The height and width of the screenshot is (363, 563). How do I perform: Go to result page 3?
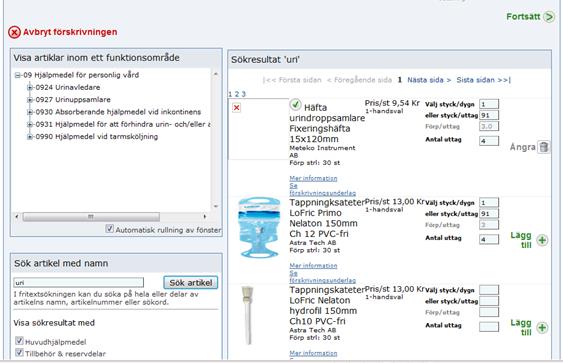point(243,94)
